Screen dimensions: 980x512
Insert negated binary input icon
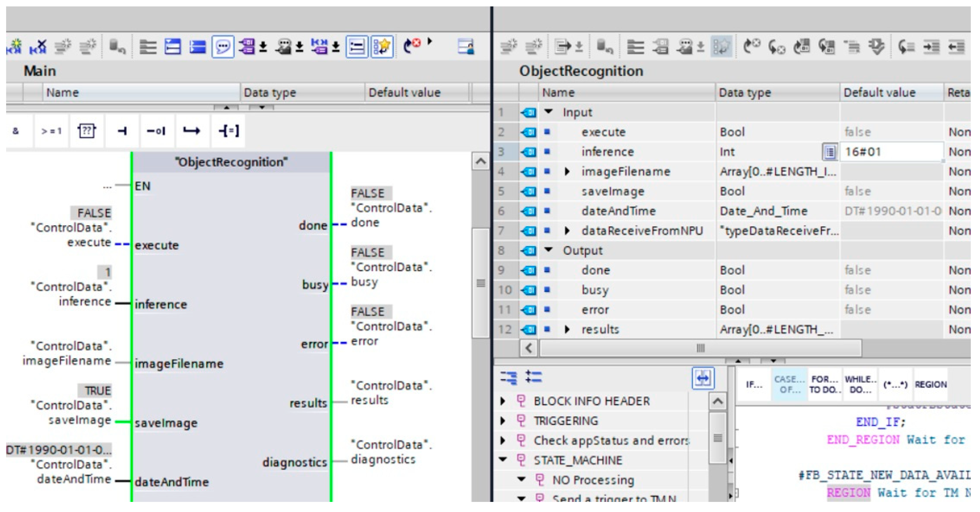156,131
